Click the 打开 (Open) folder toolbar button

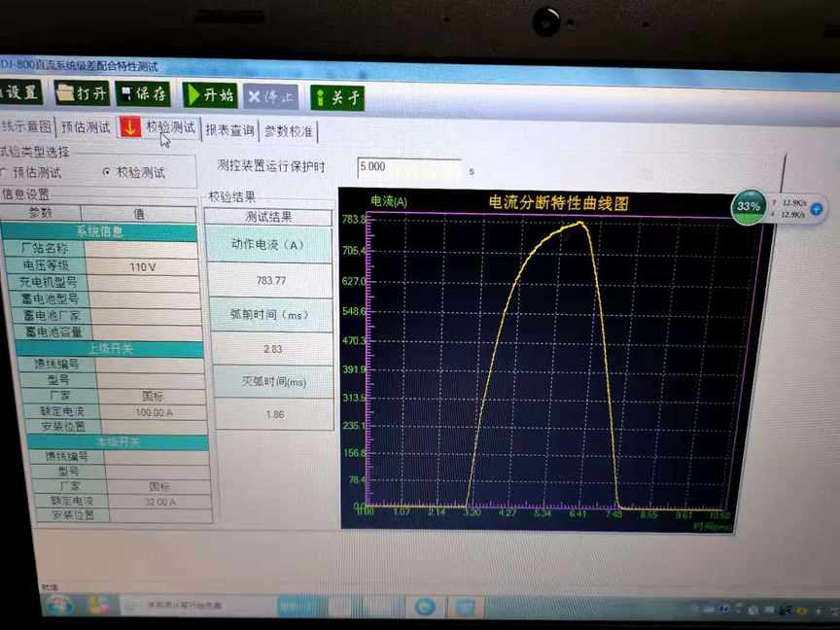[x=82, y=93]
